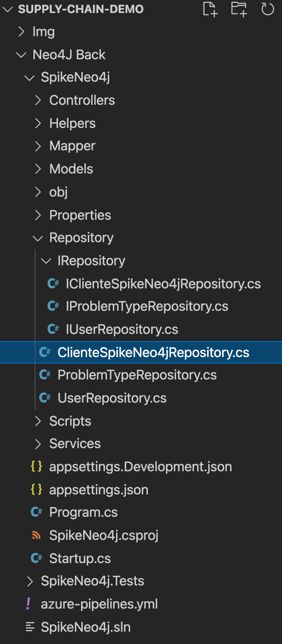The image size is (282, 644).
Task: Click C# icon of IUserRepository.cs
Action: tap(53, 329)
